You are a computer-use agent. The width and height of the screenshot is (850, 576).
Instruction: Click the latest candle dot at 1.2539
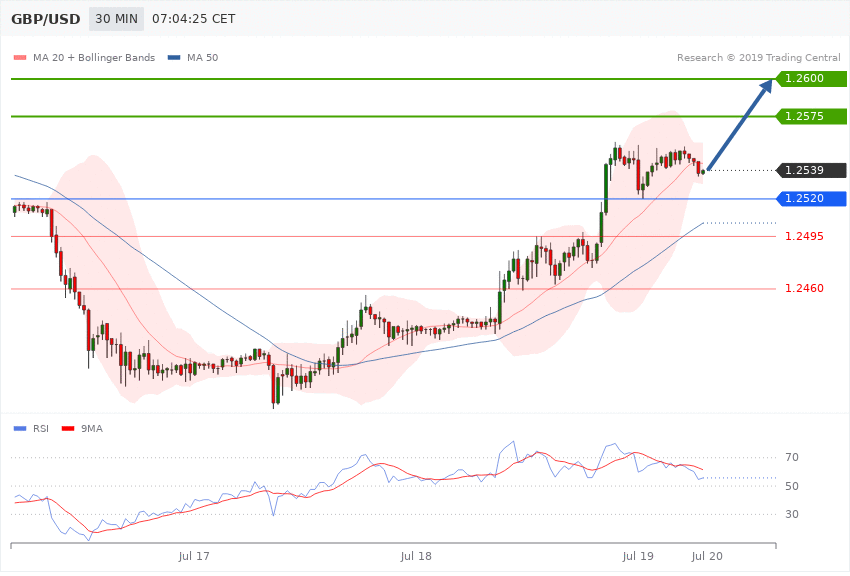point(704,172)
